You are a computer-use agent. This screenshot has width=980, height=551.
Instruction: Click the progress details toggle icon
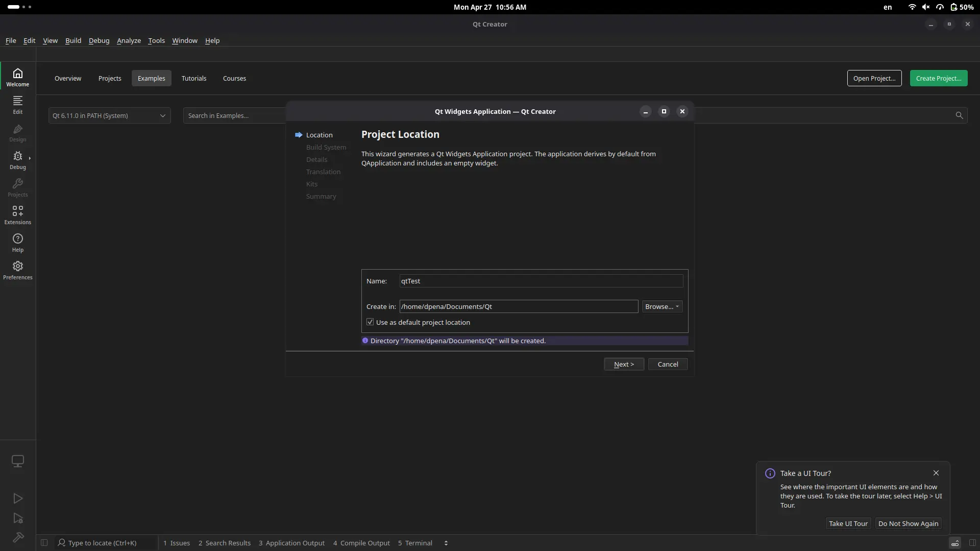955,543
